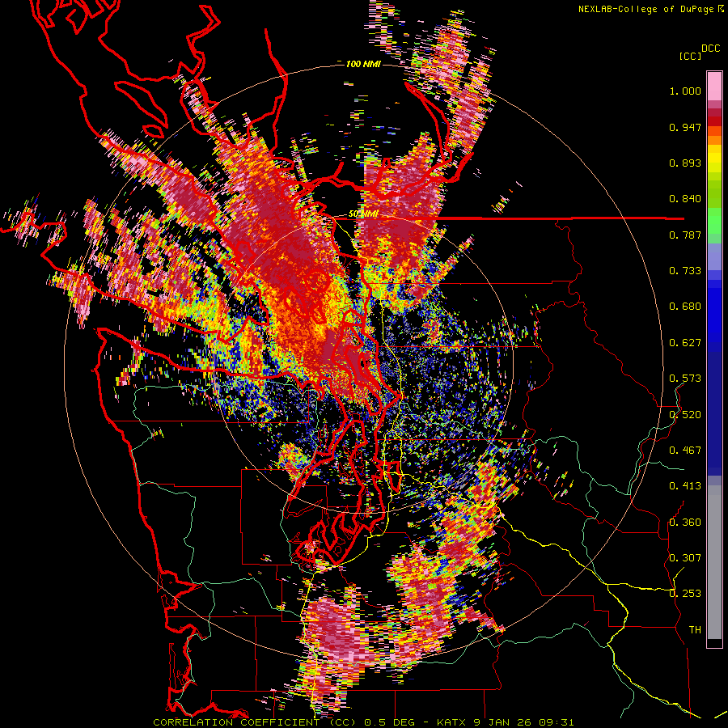Screen dimensions: 728x728
Task: Click the 0.680 scale value
Action: tap(685, 307)
